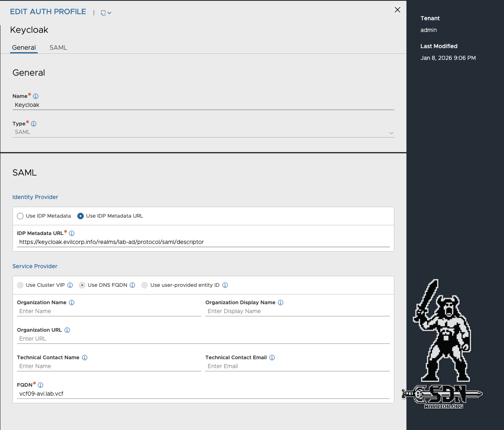Switch to the General tab
The height and width of the screenshot is (430, 504).
[24, 48]
